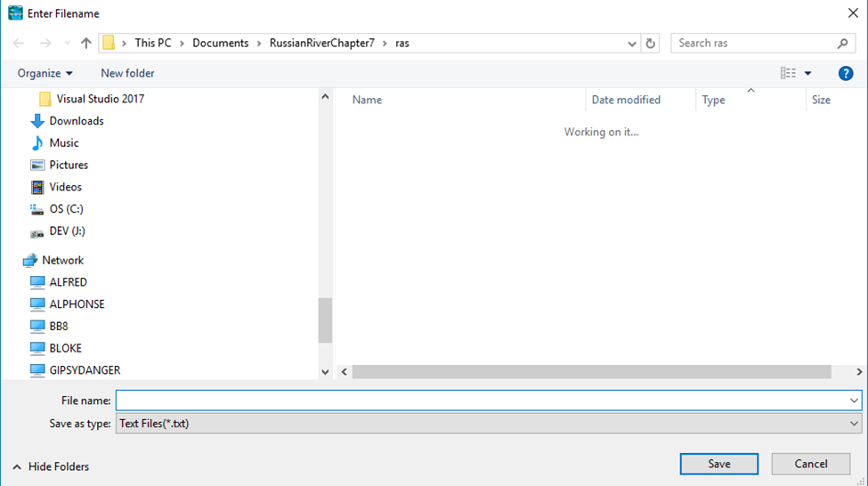Open the change view icon
This screenshot has width=868, height=486.
[x=788, y=73]
